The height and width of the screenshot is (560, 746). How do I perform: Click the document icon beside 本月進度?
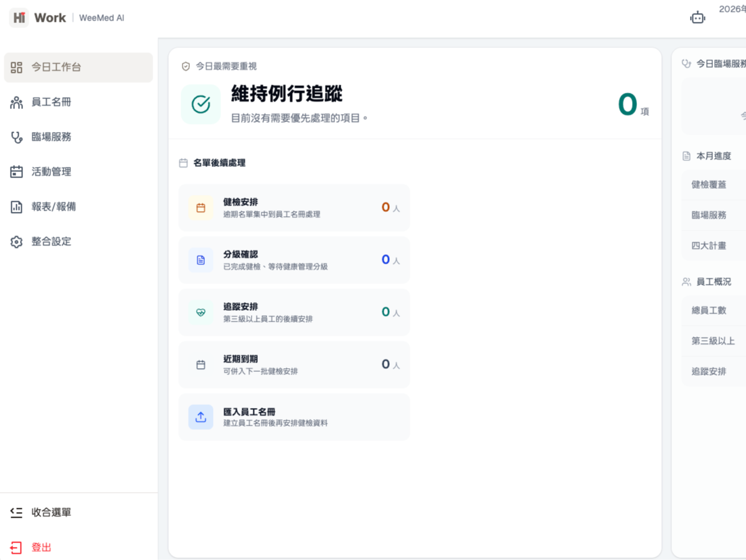coord(686,156)
